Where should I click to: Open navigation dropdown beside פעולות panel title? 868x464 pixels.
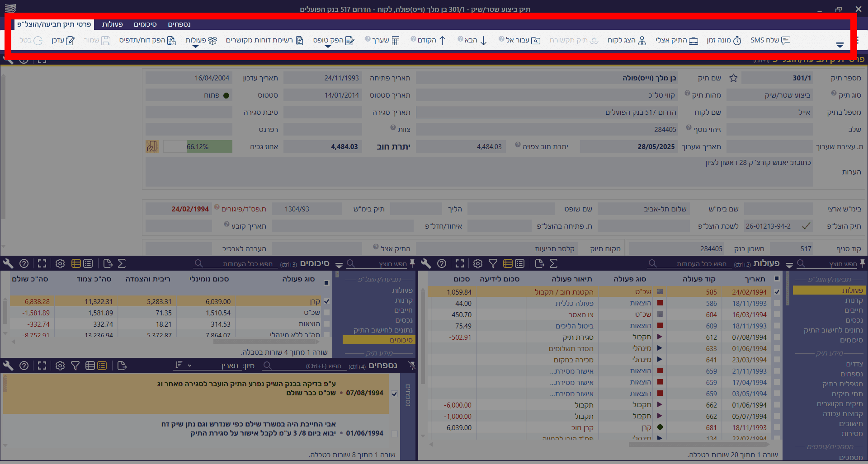coord(789,265)
